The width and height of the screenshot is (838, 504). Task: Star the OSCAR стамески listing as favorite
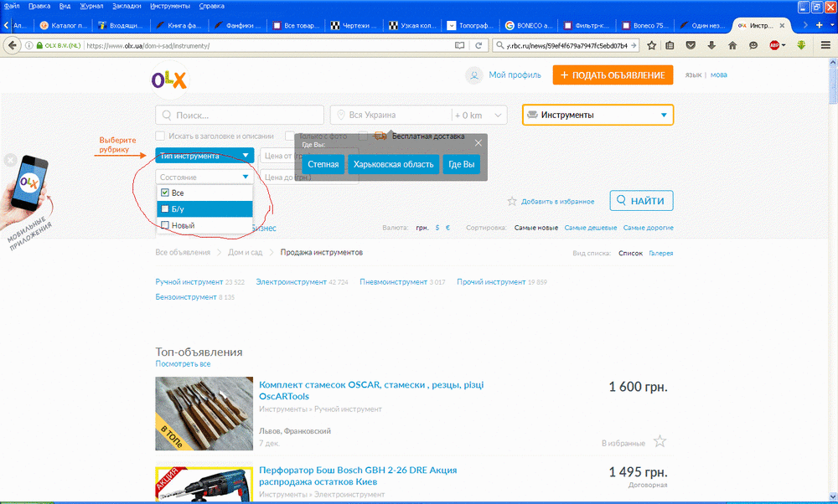[660, 441]
